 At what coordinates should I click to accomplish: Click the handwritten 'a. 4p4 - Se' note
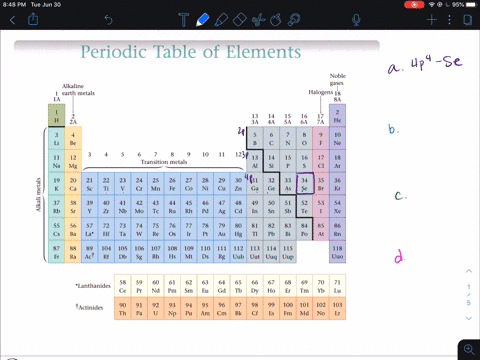425,64
